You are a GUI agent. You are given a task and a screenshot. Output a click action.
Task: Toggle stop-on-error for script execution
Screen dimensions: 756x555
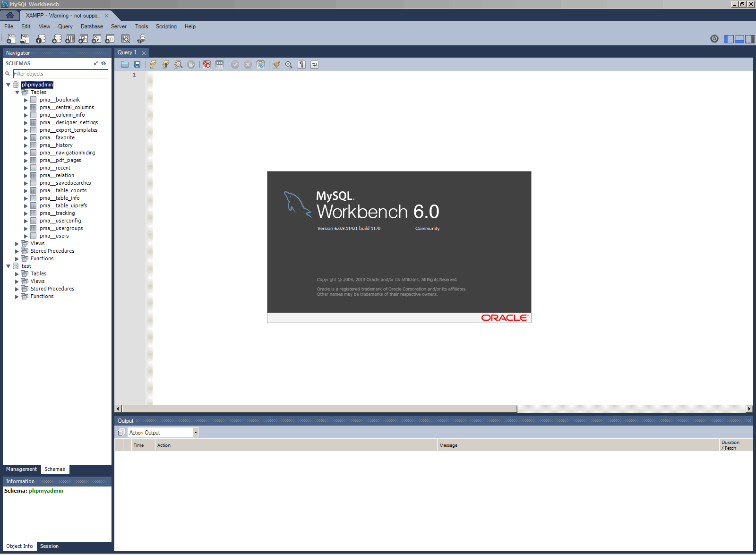click(x=207, y=65)
